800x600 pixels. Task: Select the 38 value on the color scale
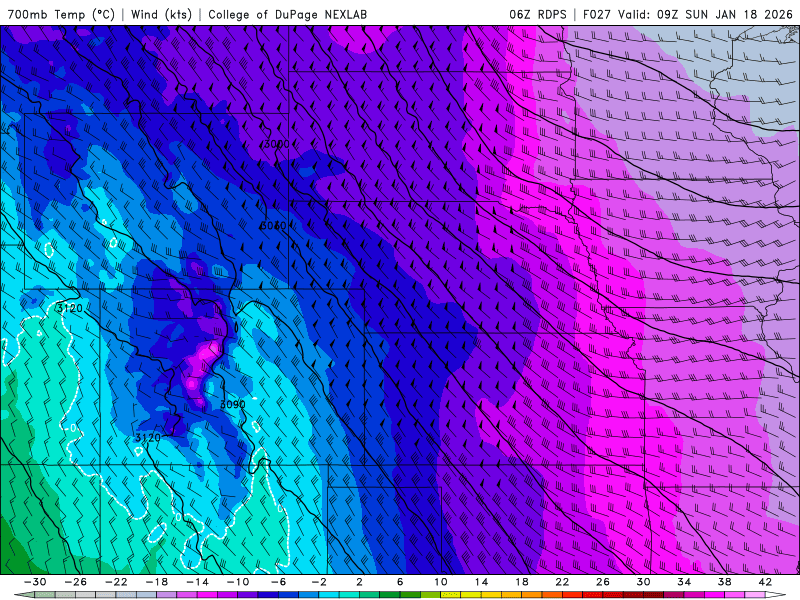click(x=724, y=582)
